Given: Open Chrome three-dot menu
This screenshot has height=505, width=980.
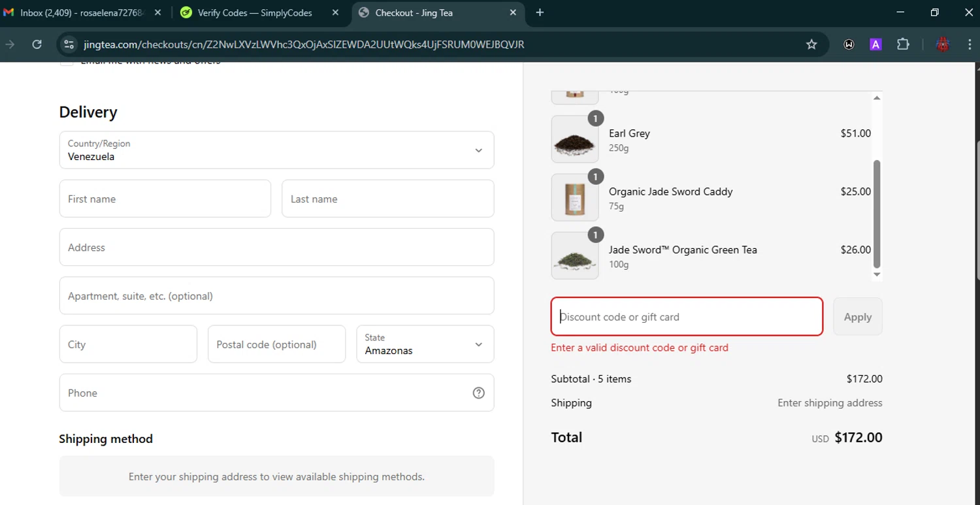Looking at the screenshot, I should click(x=969, y=44).
